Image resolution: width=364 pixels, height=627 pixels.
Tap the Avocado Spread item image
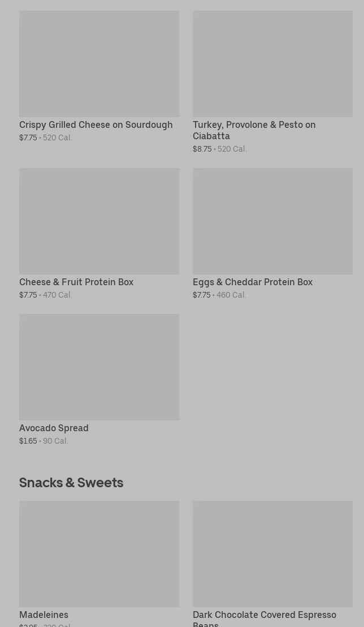point(99,367)
